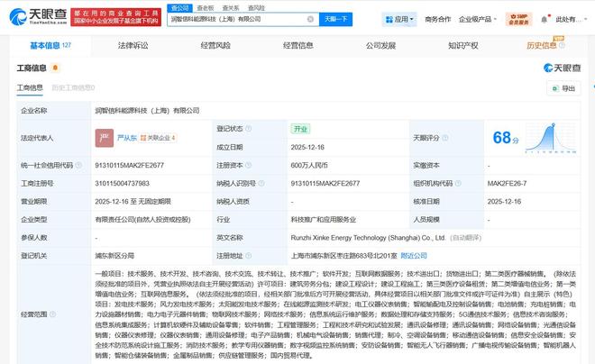This screenshot has height=364, width=595.
Task: Click credit code 91310115MAK2FE2677 in 统一社会信用代码 row
Action: coord(130,165)
